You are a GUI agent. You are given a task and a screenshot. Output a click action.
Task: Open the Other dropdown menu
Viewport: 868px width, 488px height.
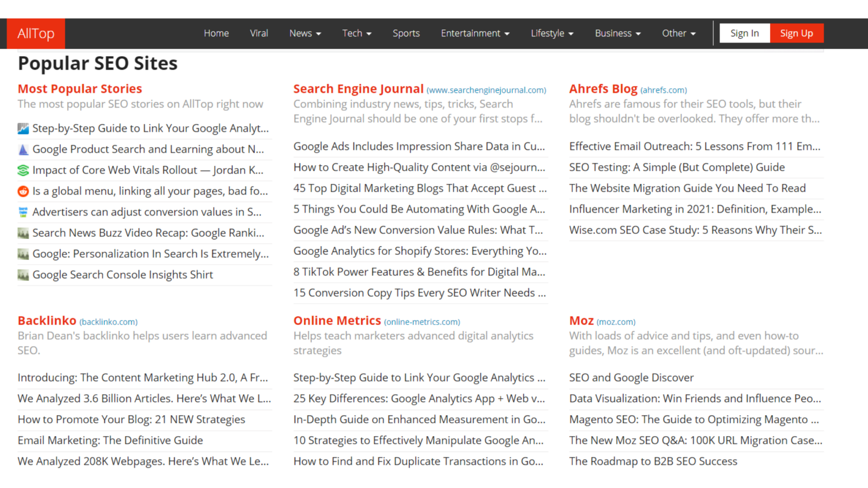tap(679, 33)
